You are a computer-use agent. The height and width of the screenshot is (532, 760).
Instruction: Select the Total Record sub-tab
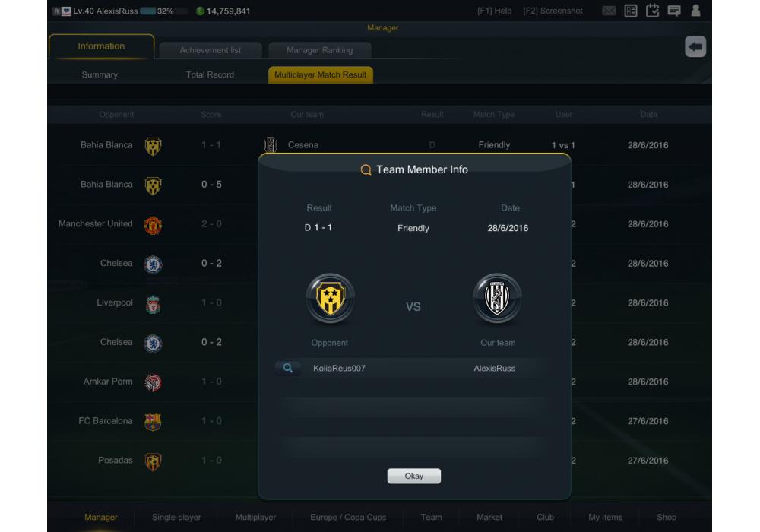210,74
